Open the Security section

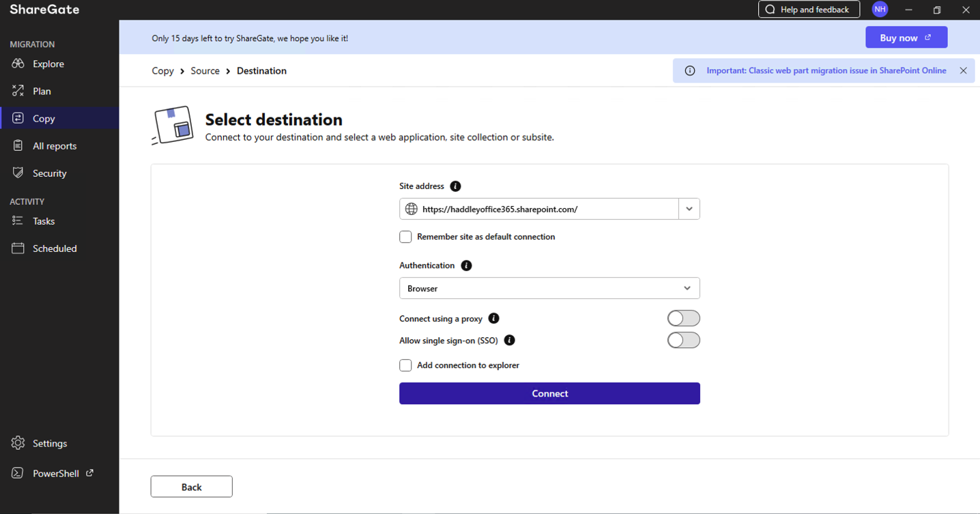59,173
